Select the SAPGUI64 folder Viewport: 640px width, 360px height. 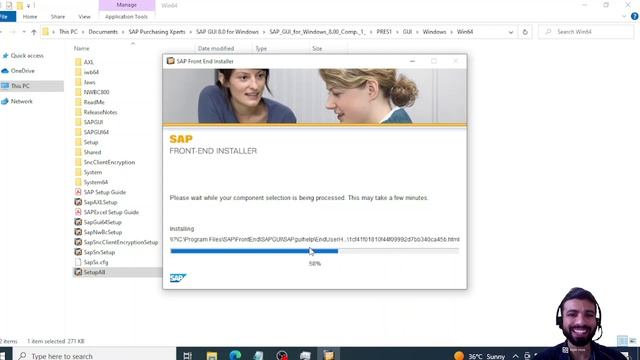96,132
